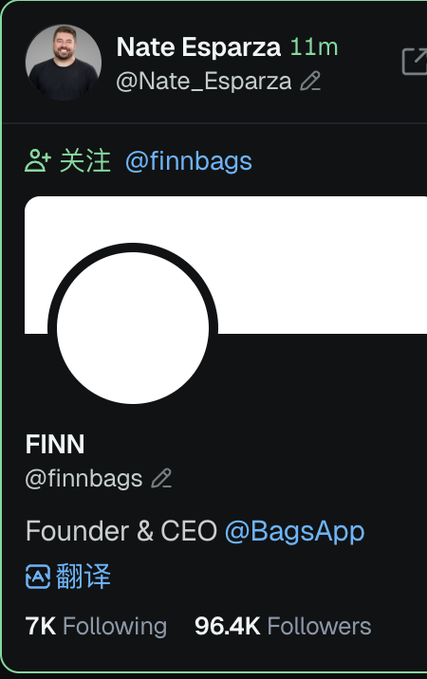Open the @BagsApp mention link
The width and height of the screenshot is (427, 679).
pos(295,532)
